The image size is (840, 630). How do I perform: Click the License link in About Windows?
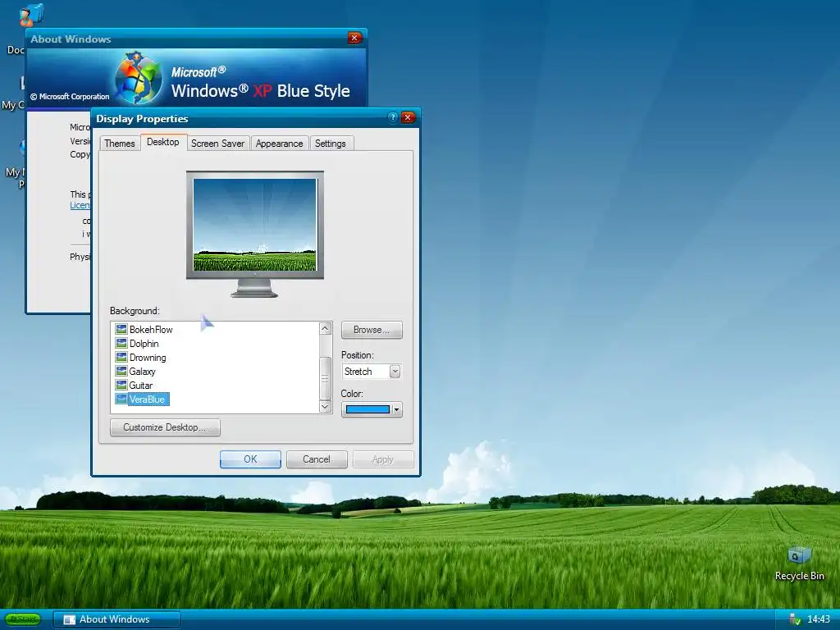coord(80,205)
